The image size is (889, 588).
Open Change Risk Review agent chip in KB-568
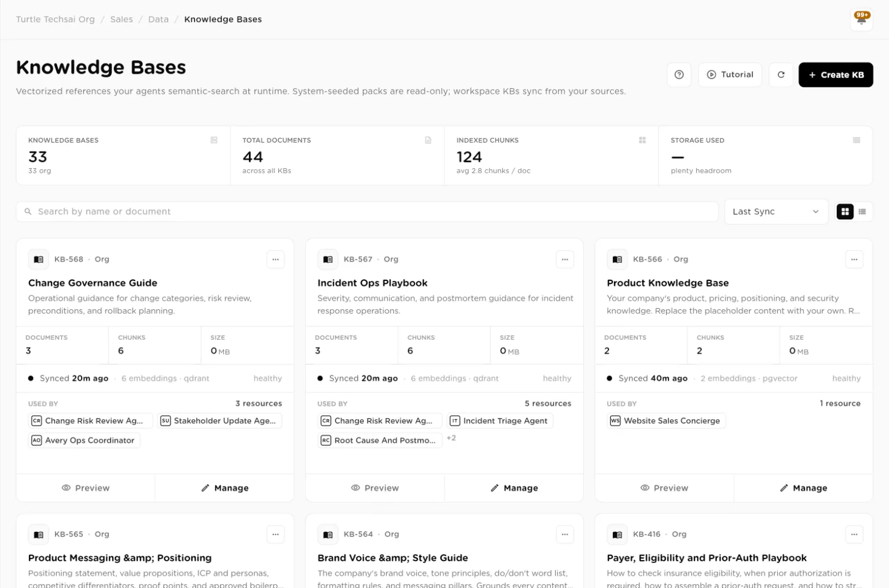pos(91,421)
